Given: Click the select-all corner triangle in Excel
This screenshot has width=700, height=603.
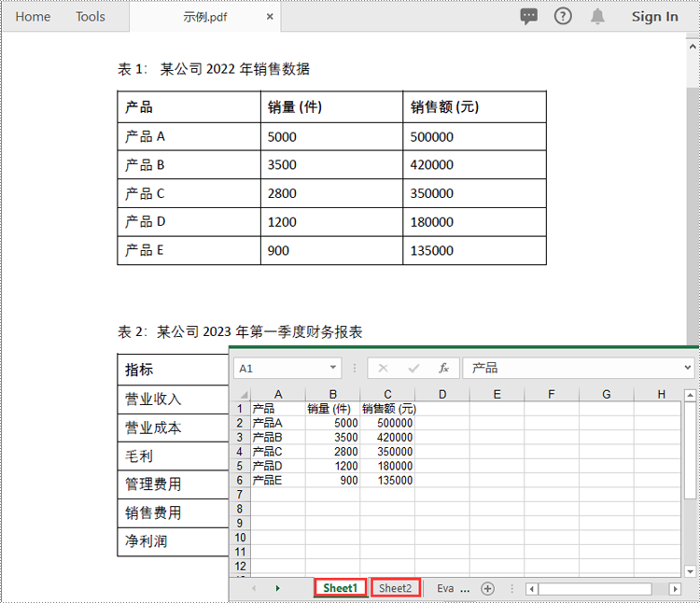Looking at the screenshot, I should click(x=244, y=395).
